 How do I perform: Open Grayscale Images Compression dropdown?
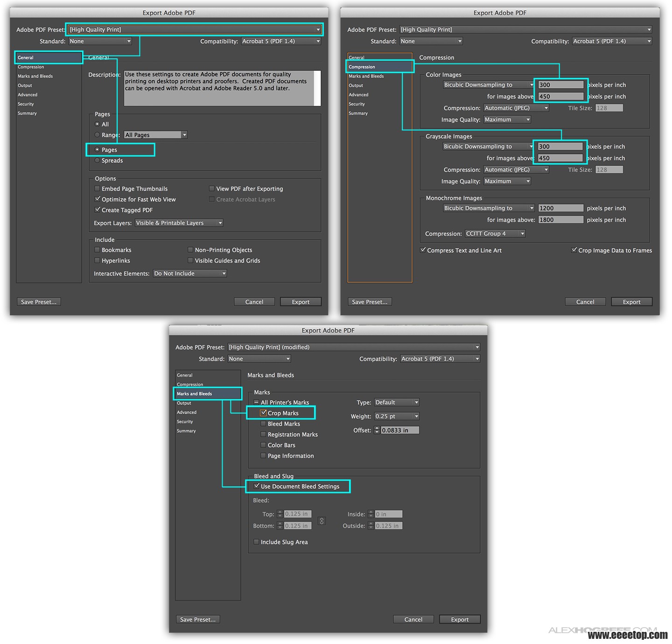click(516, 170)
